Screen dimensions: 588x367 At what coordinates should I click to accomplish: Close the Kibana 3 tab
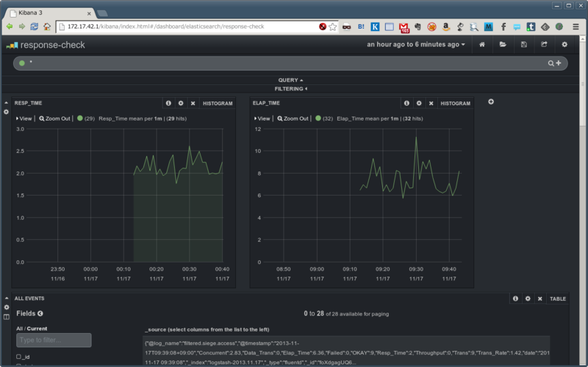coord(89,13)
